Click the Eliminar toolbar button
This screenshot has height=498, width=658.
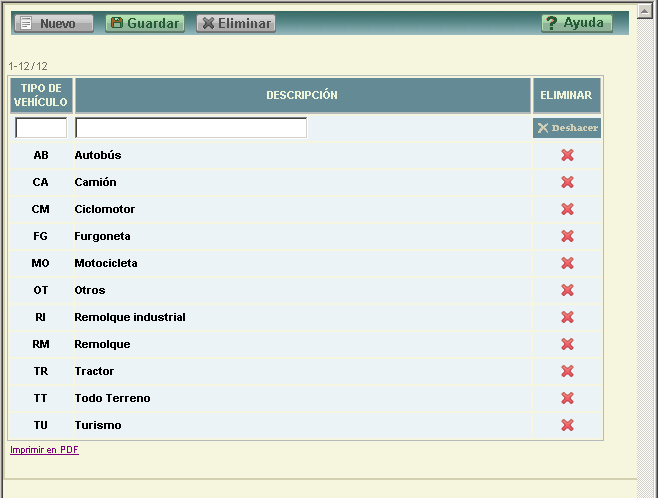[236, 23]
